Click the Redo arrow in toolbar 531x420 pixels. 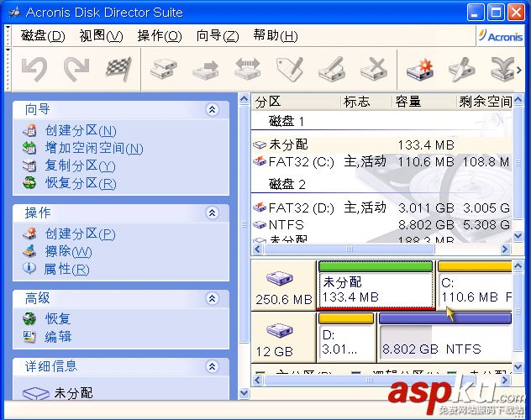click(76, 69)
